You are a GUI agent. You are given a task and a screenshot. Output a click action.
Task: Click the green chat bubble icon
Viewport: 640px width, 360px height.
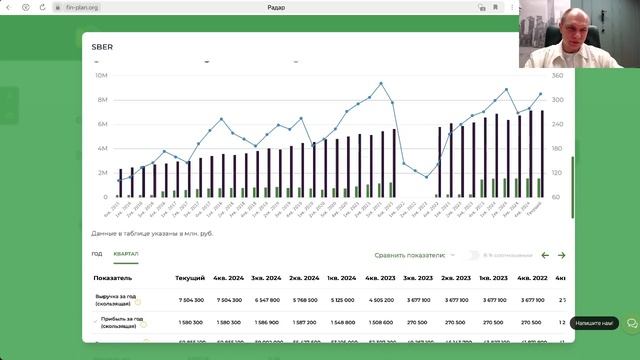point(632,324)
